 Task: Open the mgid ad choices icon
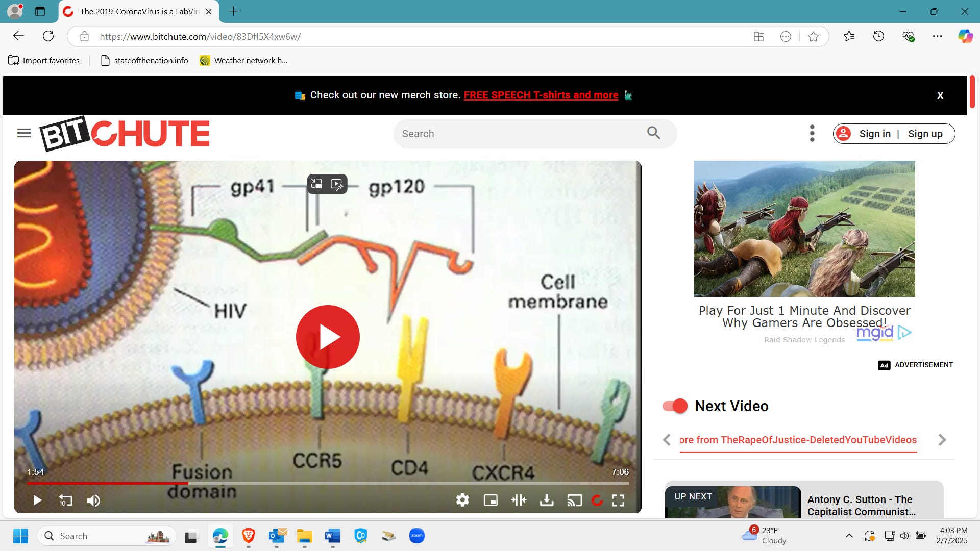904,333
